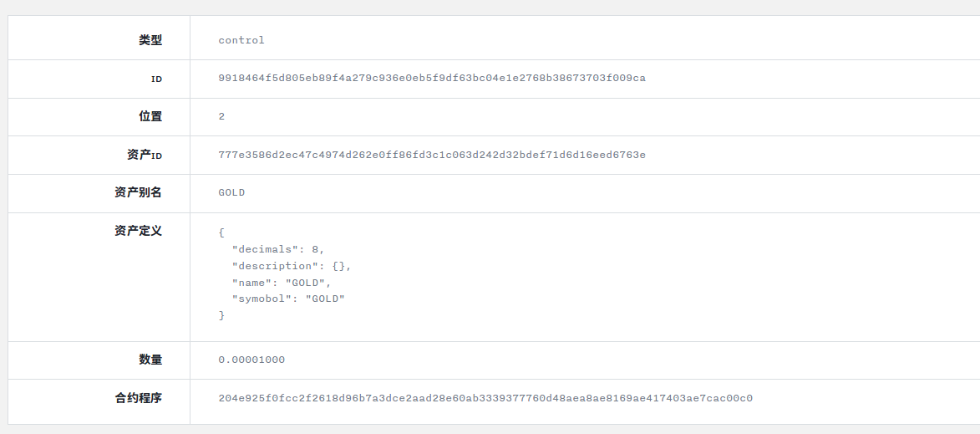Click the "description": {} line
The height and width of the screenshot is (434, 980).
tap(292, 266)
